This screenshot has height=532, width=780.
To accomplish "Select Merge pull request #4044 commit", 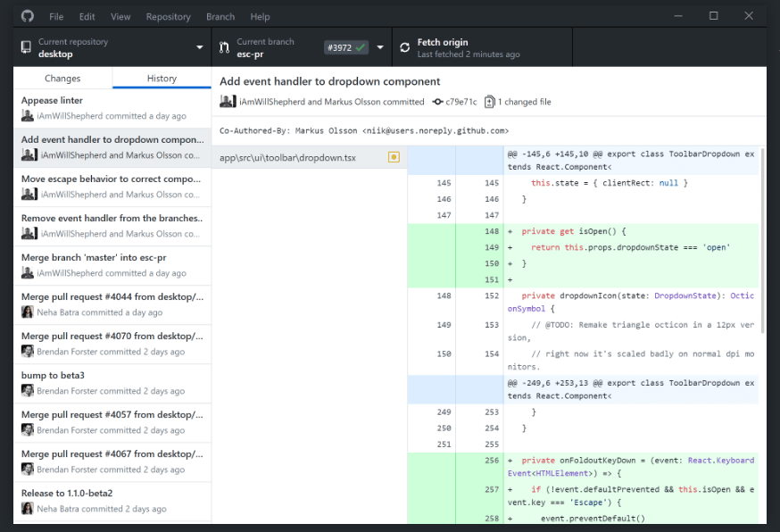I will point(112,305).
